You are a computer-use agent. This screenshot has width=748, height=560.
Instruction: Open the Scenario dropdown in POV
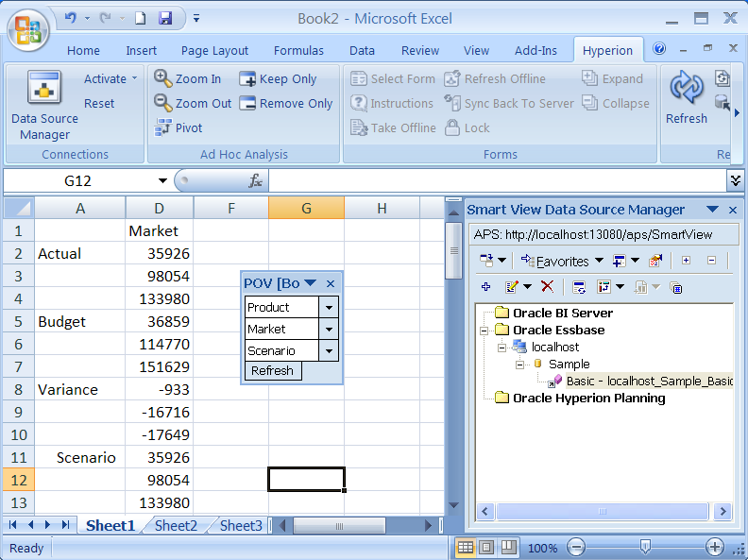click(329, 350)
